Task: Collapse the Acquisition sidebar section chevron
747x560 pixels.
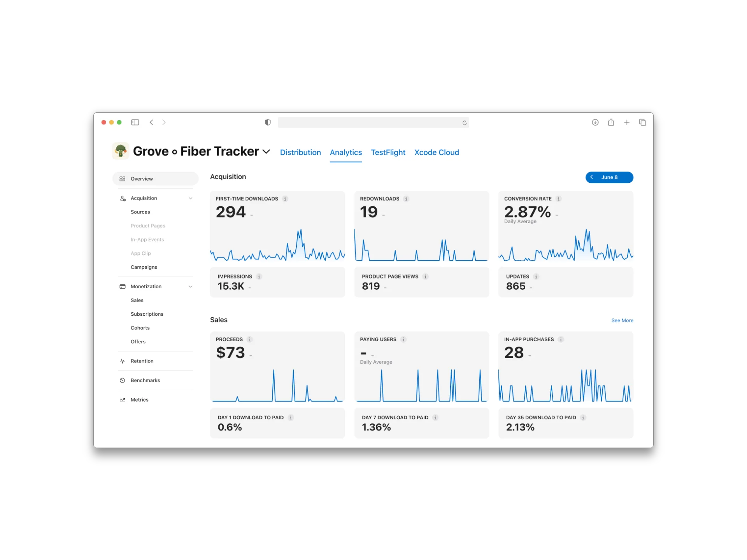Action: click(x=191, y=198)
